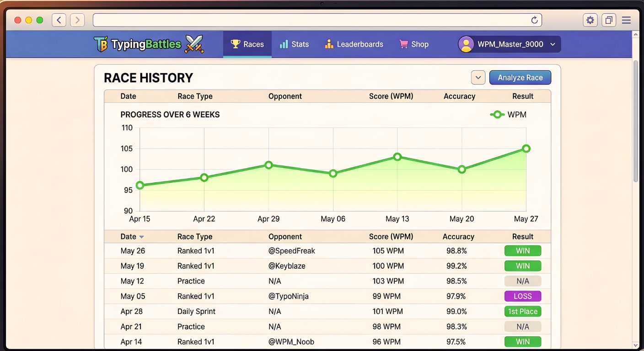Open the Shop tab

[413, 44]
